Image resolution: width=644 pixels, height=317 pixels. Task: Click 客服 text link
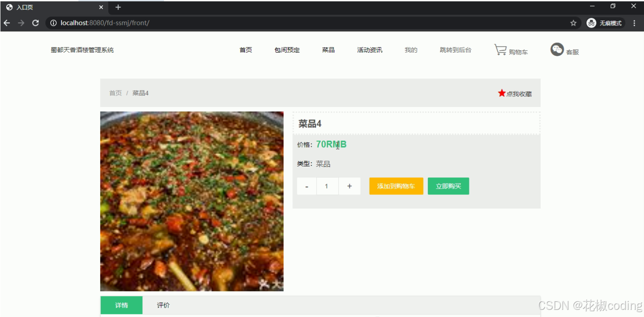point(572,52)
